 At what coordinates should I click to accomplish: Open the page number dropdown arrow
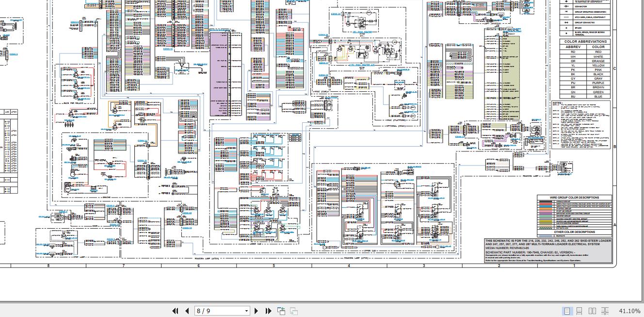(x=246, y=311)
